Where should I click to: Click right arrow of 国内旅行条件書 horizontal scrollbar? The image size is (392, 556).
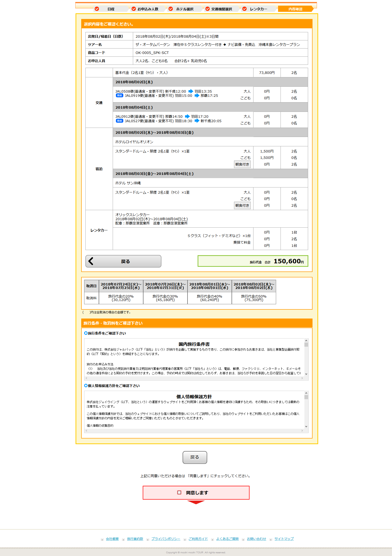(302, 378)
